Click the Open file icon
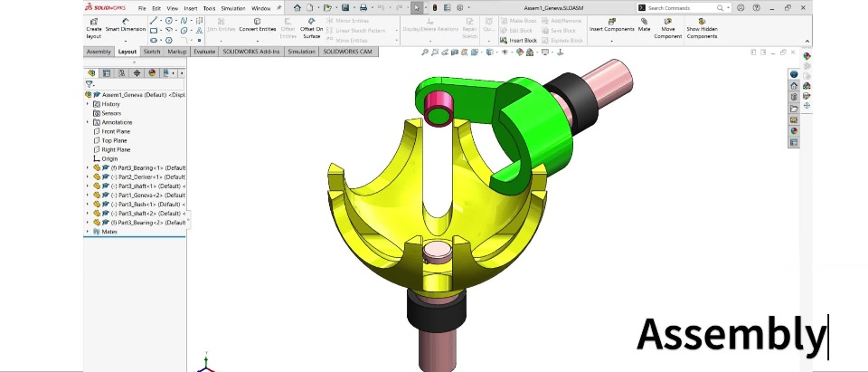The height and width of the screenshot is (372, 868). click(x=327, y=8)
